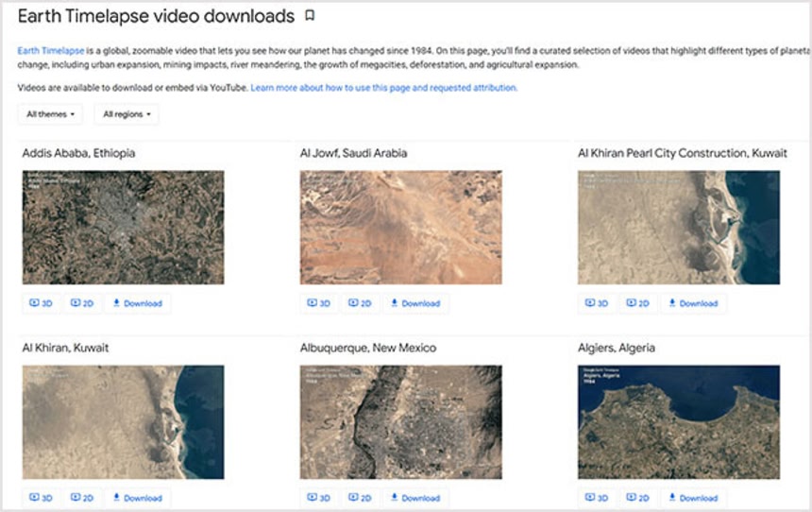Select the Algiers, Algeria coastline thumbnail

(679, 422)
